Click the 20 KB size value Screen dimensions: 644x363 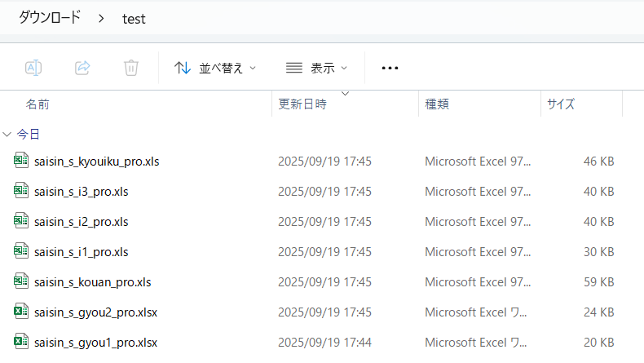click(x=598, y=343)
